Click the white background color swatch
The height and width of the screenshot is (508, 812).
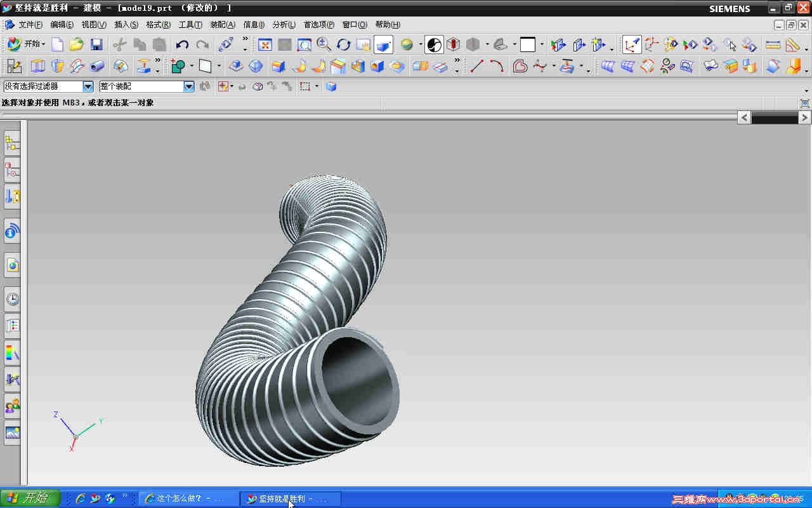[x=528, y=44]
